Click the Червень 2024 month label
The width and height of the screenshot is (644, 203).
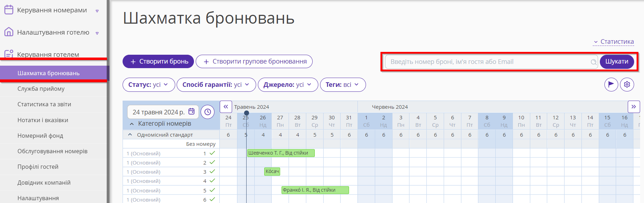390,107
